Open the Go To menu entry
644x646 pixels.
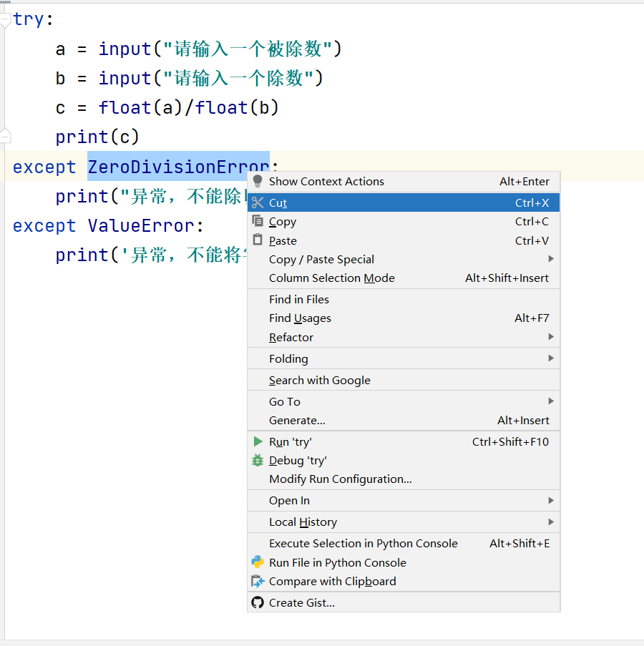coord(404,401)
